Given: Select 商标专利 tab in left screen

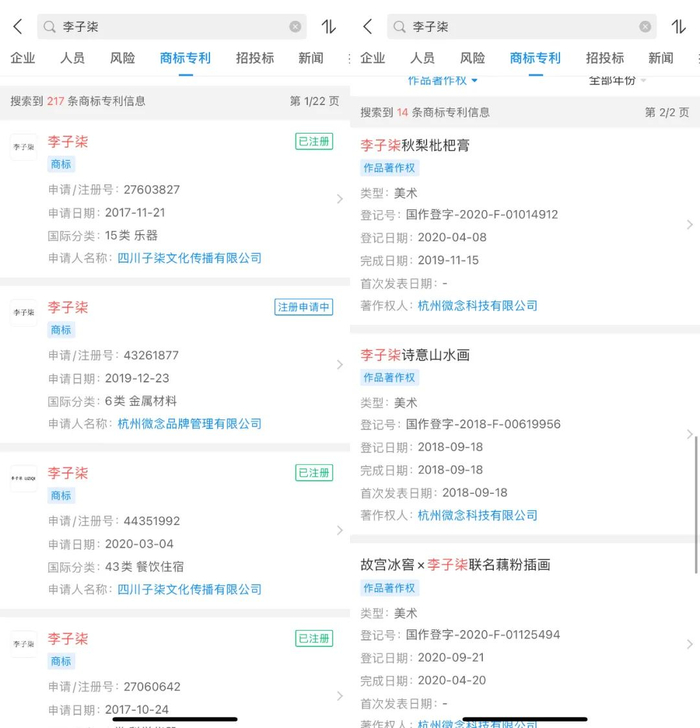Looking at the screenshot, I should pos(185,58).
